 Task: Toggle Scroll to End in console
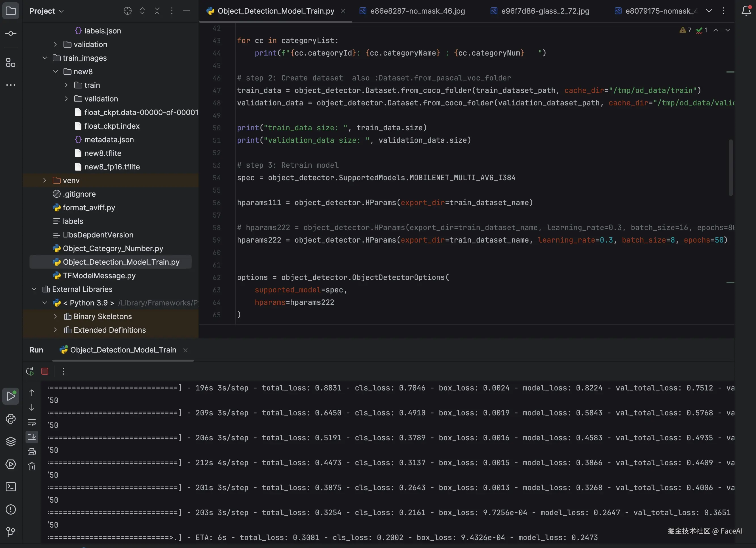point(32,437)
